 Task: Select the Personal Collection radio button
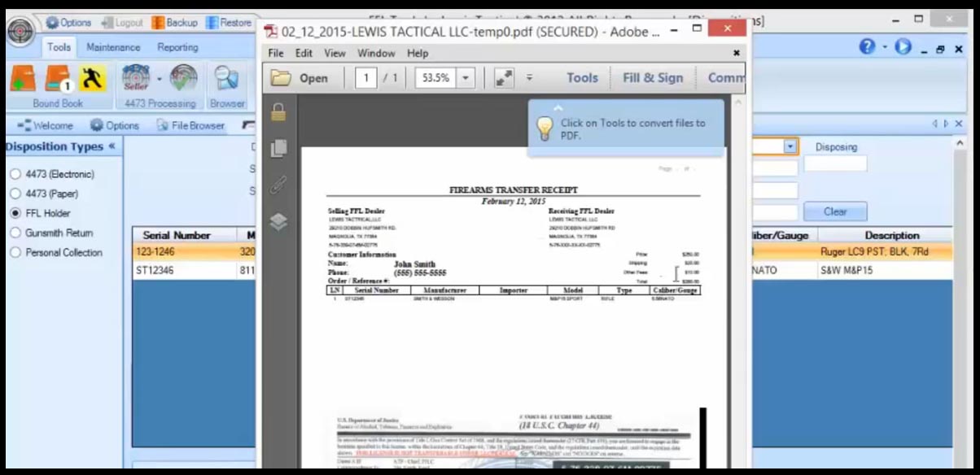pos(15,252)
